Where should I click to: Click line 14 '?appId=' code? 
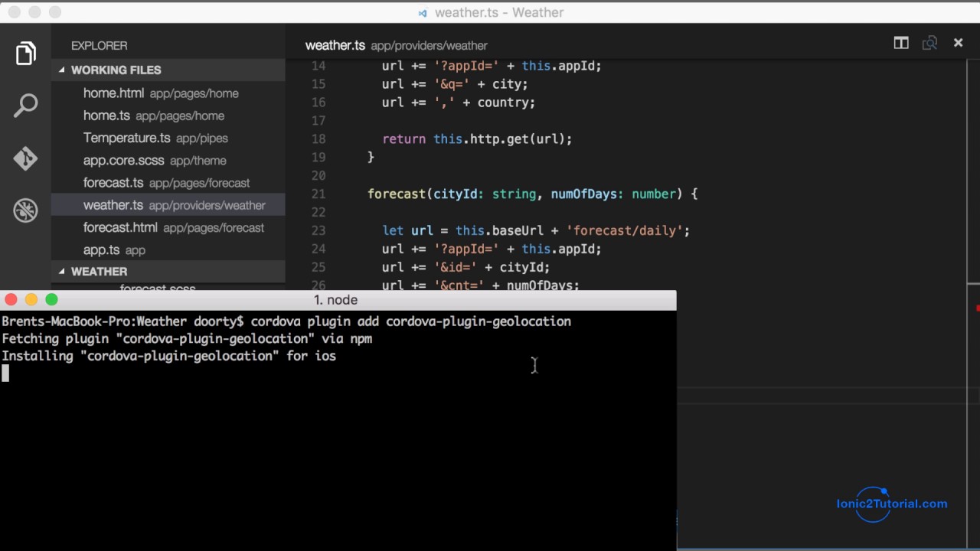coord(492,66)
